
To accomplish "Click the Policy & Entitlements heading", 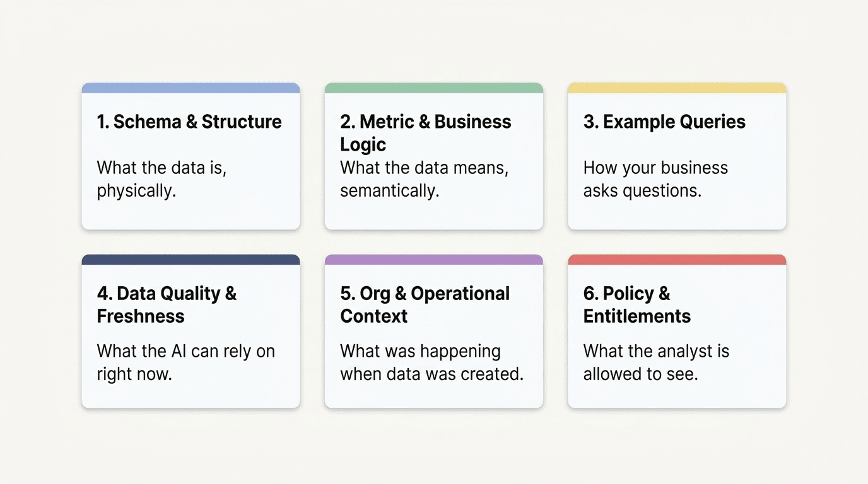I will 636,304.
